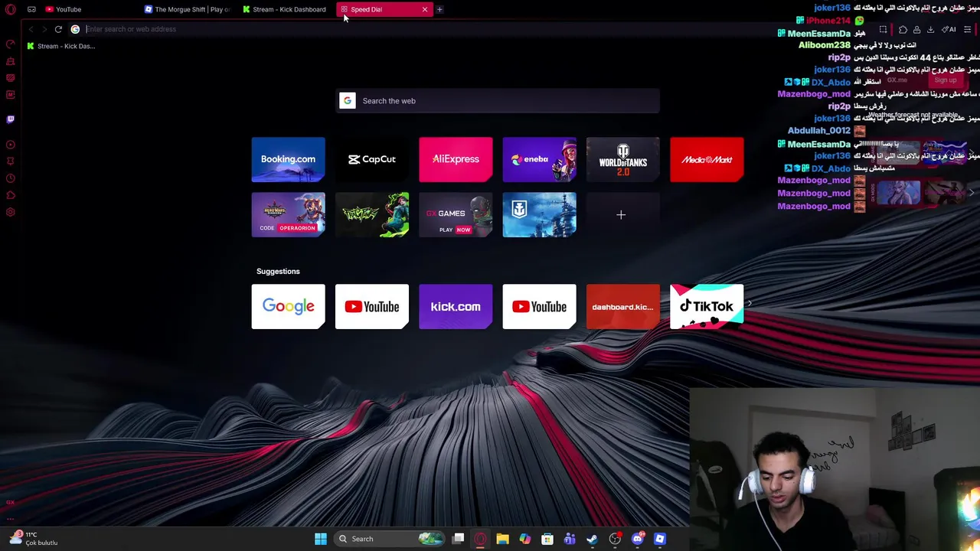Open Microsoft Store from taskbar
Image resolution: width=980 pixels, height=551 pixels.
tap(547, 539)
